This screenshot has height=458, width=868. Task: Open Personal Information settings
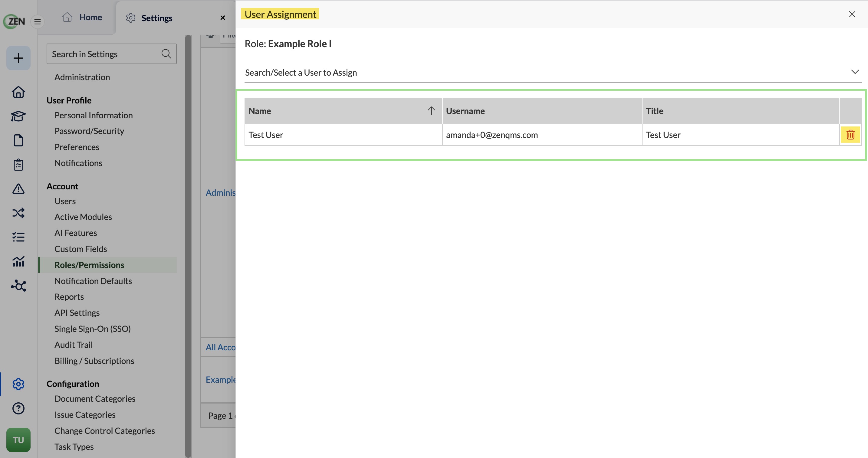[94, 115]
